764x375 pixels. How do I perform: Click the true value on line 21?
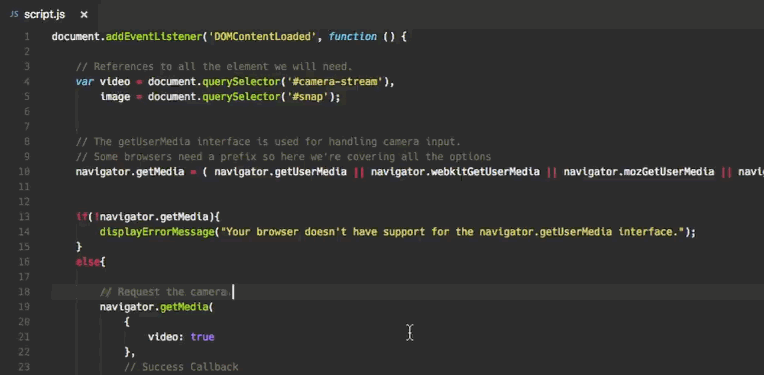tap(202, 337)
